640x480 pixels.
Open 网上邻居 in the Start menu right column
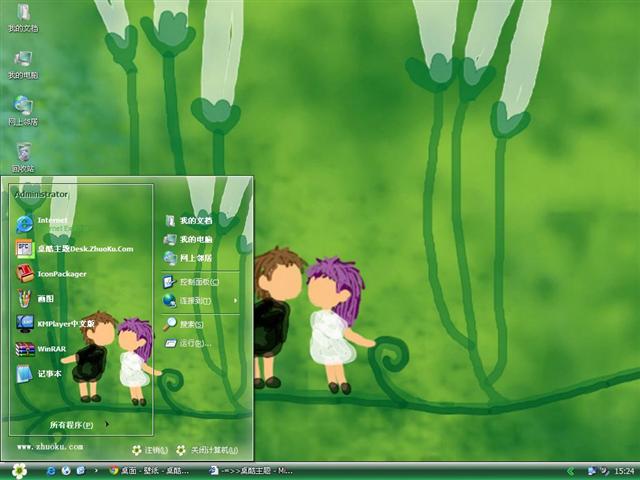188,258
